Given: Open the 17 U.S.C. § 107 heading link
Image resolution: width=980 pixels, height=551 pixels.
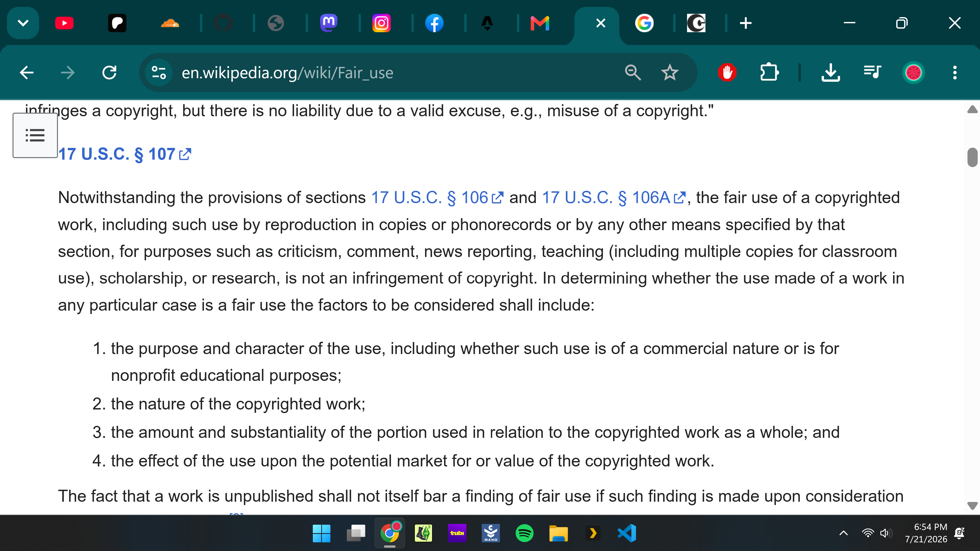Looking at the screenshot, I should 125,154.
